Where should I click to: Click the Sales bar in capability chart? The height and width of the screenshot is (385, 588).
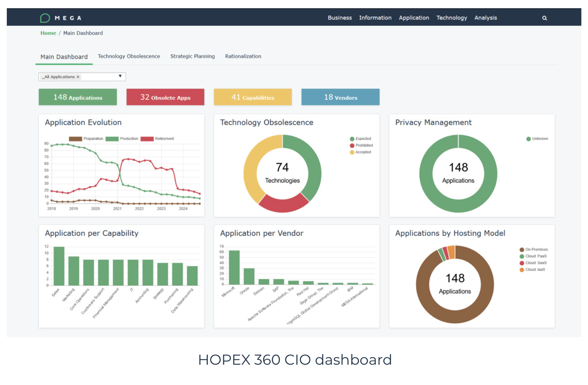(x=59, y=266)
